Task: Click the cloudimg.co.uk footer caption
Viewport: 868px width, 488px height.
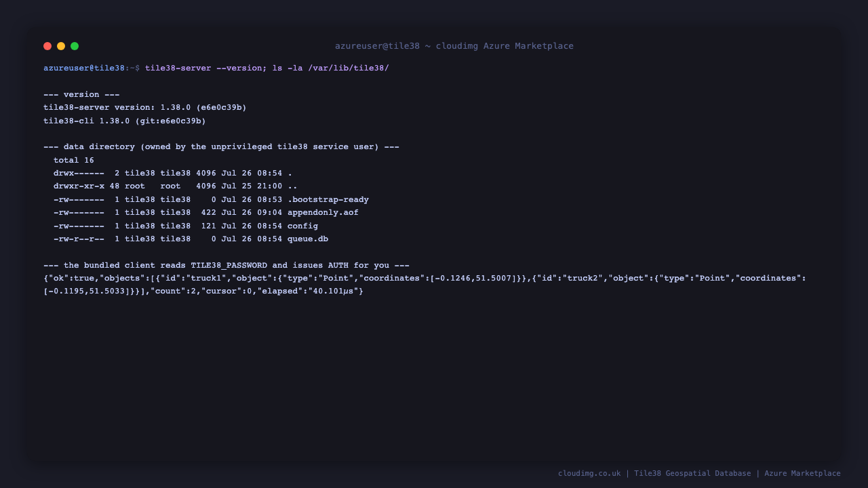Action: pos(699,474)
